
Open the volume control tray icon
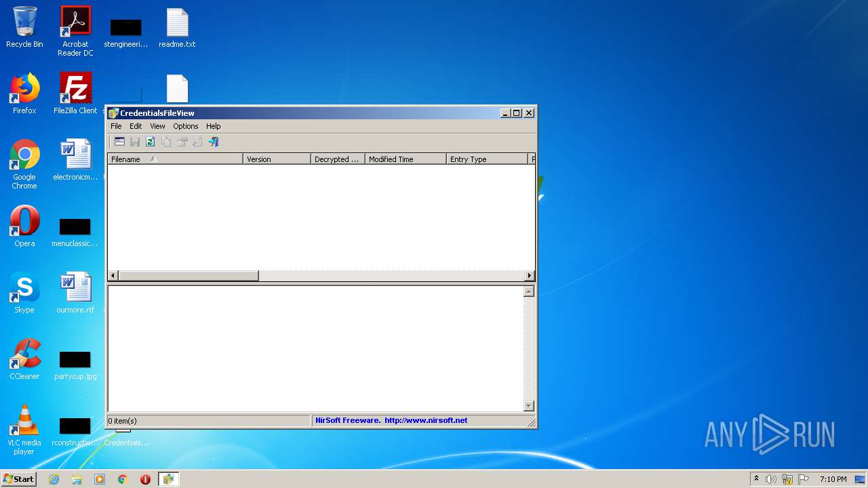pyautogui.click(x=771, y=479)
